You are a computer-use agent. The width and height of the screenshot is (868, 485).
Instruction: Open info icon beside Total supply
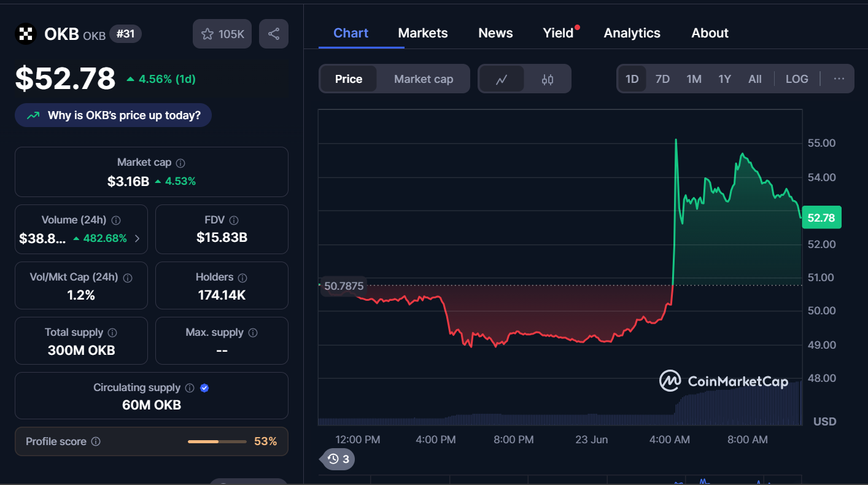coord(112,333)
